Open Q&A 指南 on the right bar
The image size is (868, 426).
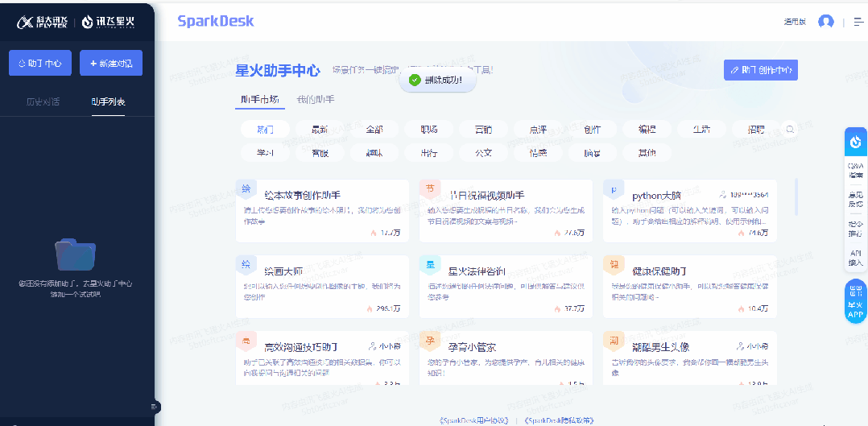856,169
